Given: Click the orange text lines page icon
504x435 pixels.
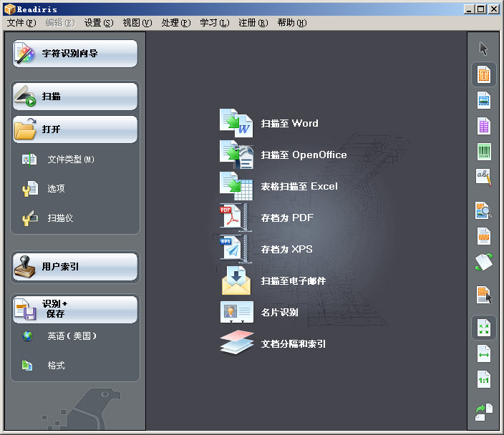Looking at the screenshot, I should [x=483, y=236].
